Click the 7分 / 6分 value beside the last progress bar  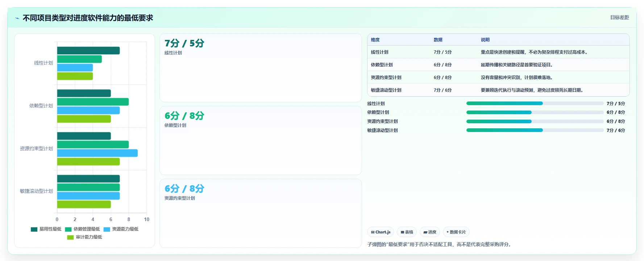point(616,130)
